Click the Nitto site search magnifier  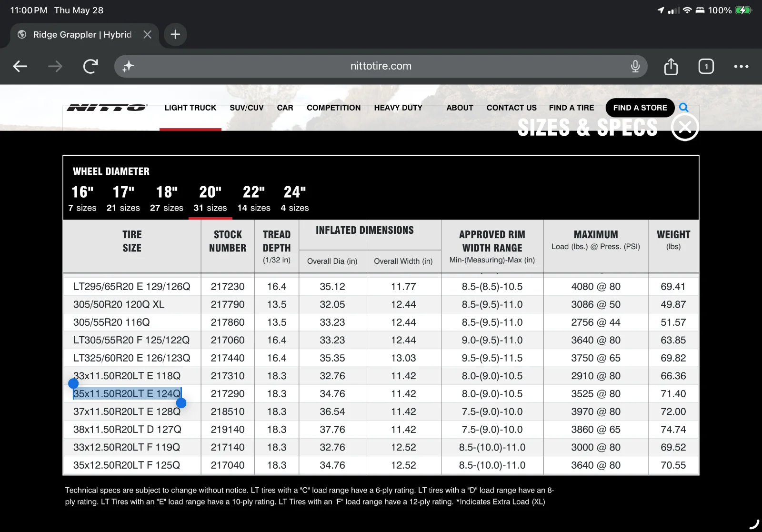[684, 108]
